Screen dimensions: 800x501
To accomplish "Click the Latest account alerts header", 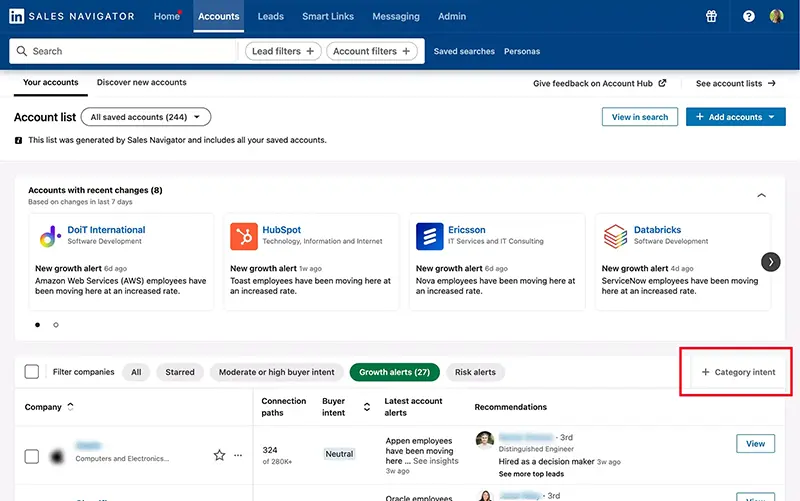I will [413, 407].
